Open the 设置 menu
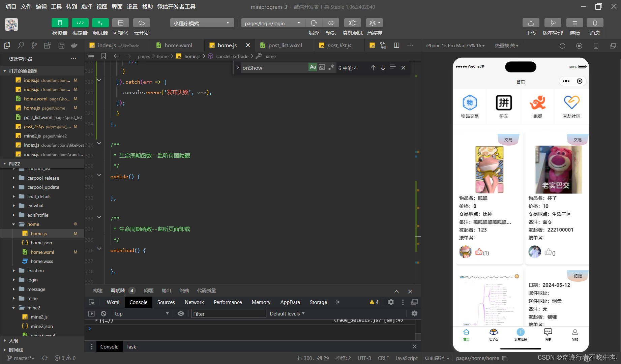 tap(132, 6)
